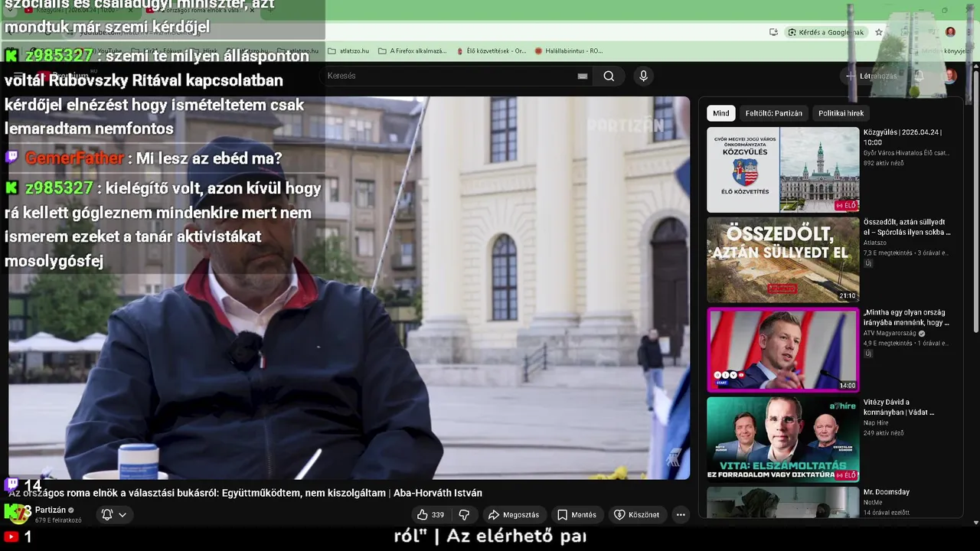This screenshot has width=980, height=551.
Task: Open 'Vitézy Dávid a kormányban' video title
Action: coord(899,407)
